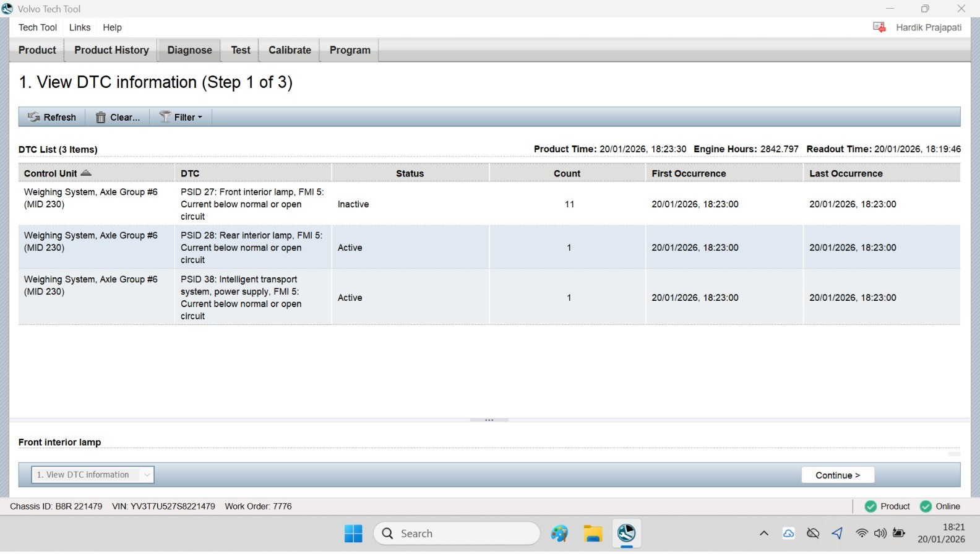Click the Clear trash can icon

click(100, 117)
